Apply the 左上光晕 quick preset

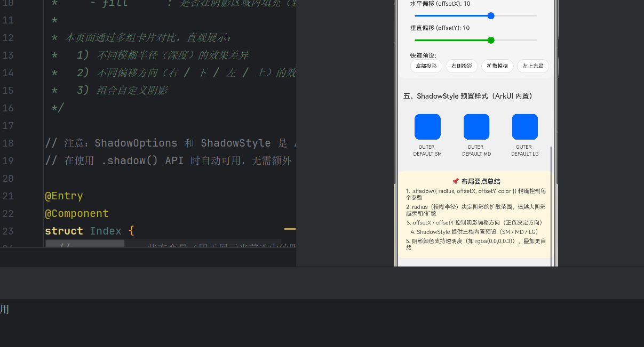click(x=532, y=66)
